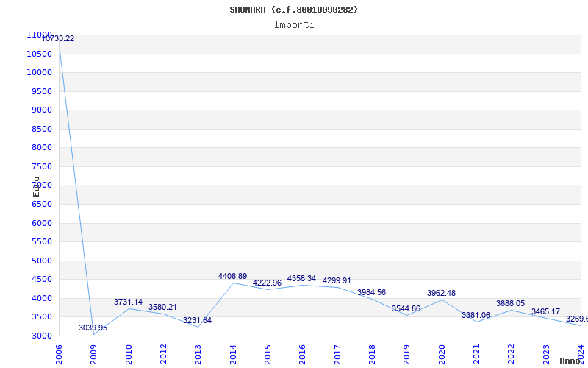The height and width of the screenshot is (368, 588).
Task: Select the 10730.22 data label
Action: tap(58, 39)
